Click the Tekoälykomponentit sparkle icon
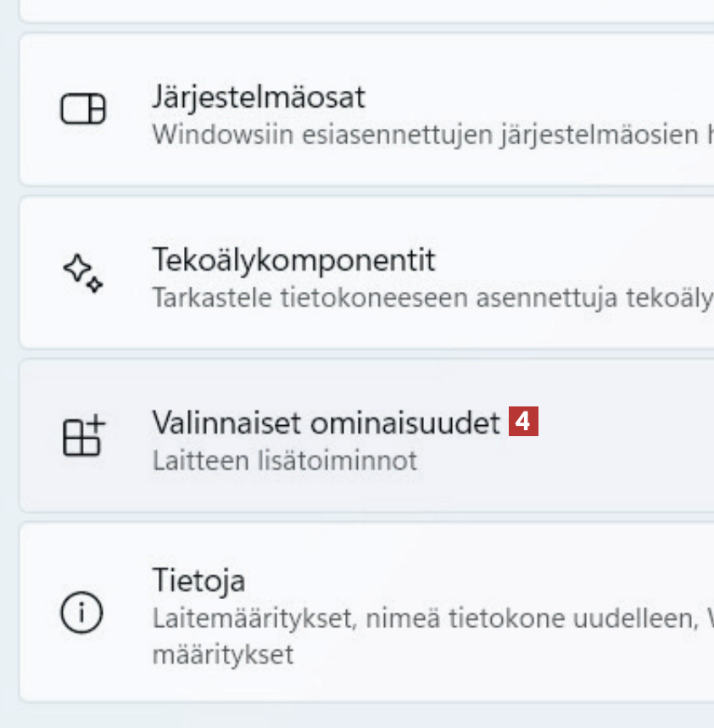 (x=82, y=272)
